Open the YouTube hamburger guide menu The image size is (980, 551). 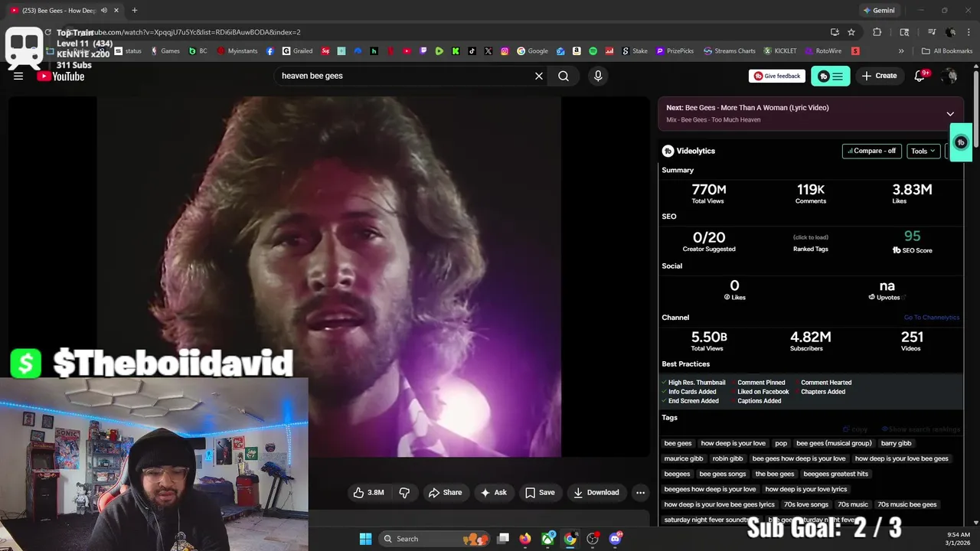click(18, 76)
